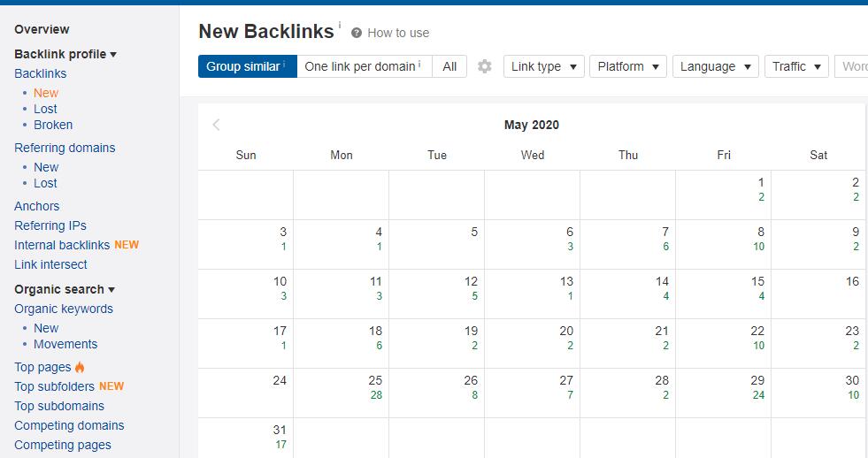Open Lost backlinks in the sidebar
868x458 pixels.
tap(45, 109)
